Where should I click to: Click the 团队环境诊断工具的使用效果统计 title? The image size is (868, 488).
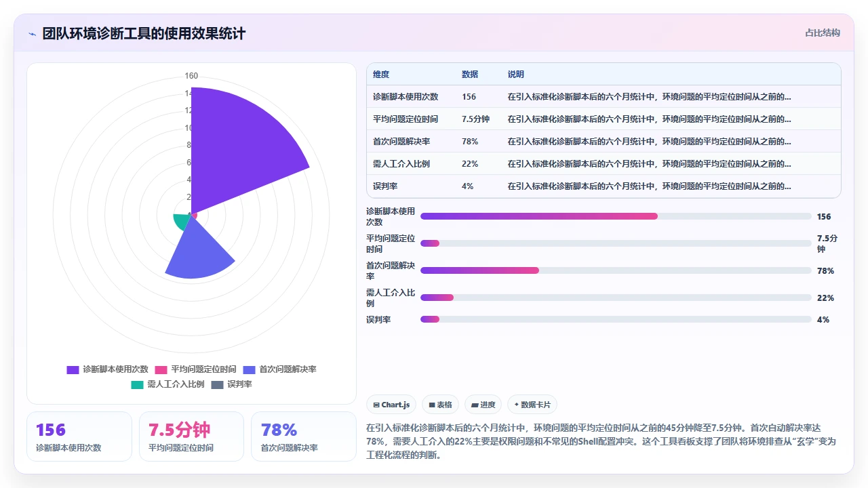(144, 33)
